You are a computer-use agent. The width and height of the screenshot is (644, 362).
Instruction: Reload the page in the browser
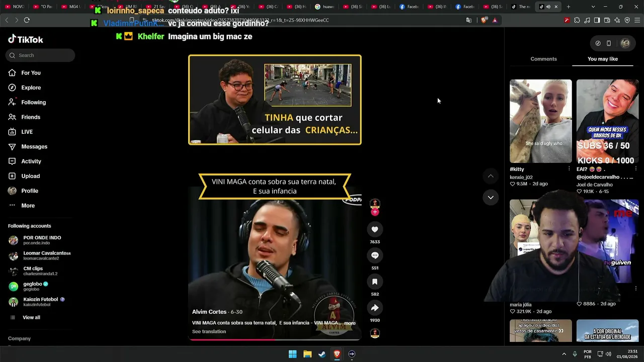pyautogui.click(x=27, y=20)
